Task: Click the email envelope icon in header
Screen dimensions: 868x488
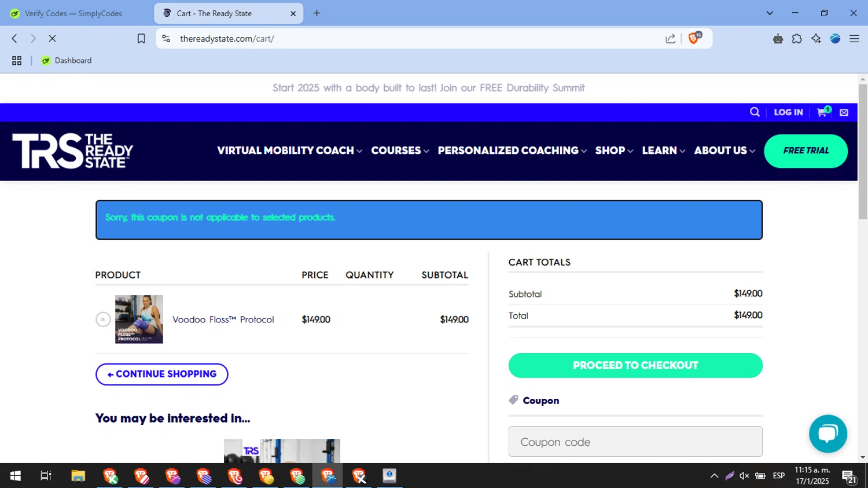Action: click(844, 112)
